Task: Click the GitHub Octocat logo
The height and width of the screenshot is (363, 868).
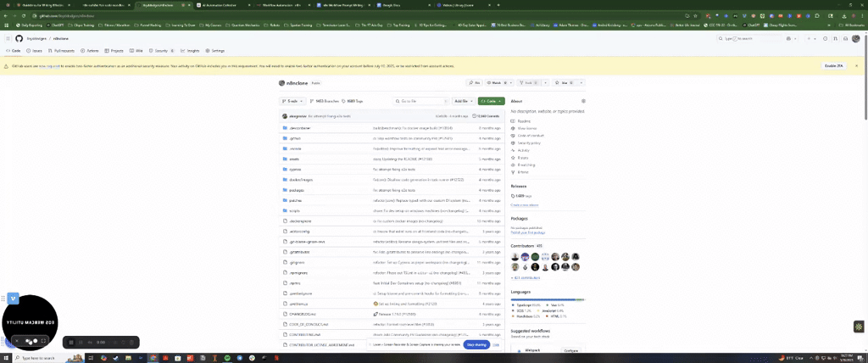Action: click(x=19, y=39)
